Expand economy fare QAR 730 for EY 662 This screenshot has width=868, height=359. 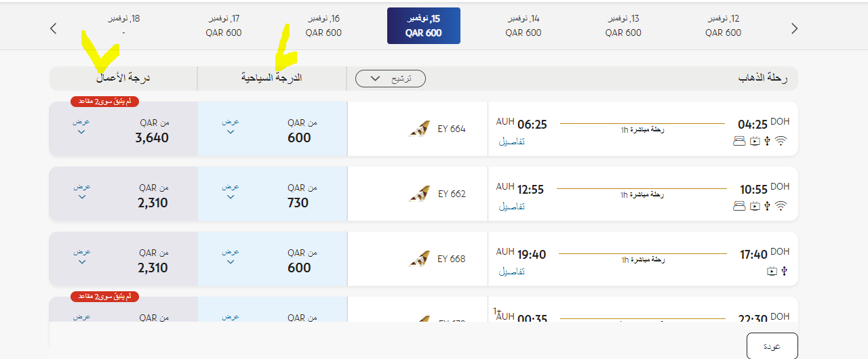click(231, 192)
